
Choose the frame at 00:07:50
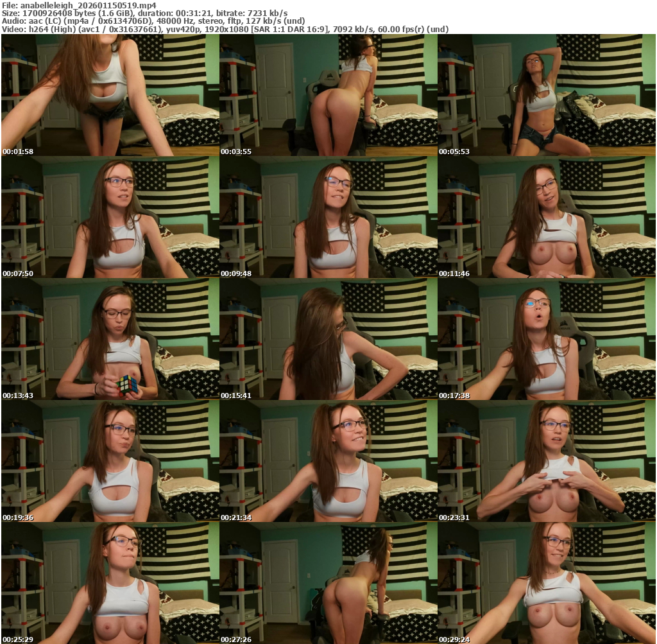[x=110, y=217]
